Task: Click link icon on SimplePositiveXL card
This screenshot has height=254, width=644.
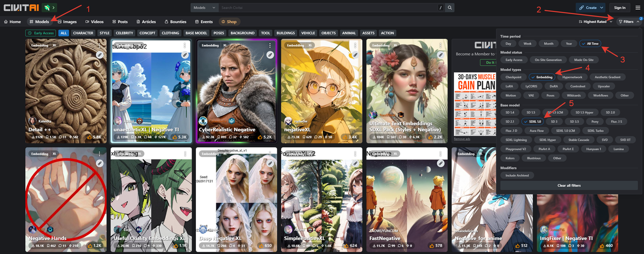Action: (354, 163)
